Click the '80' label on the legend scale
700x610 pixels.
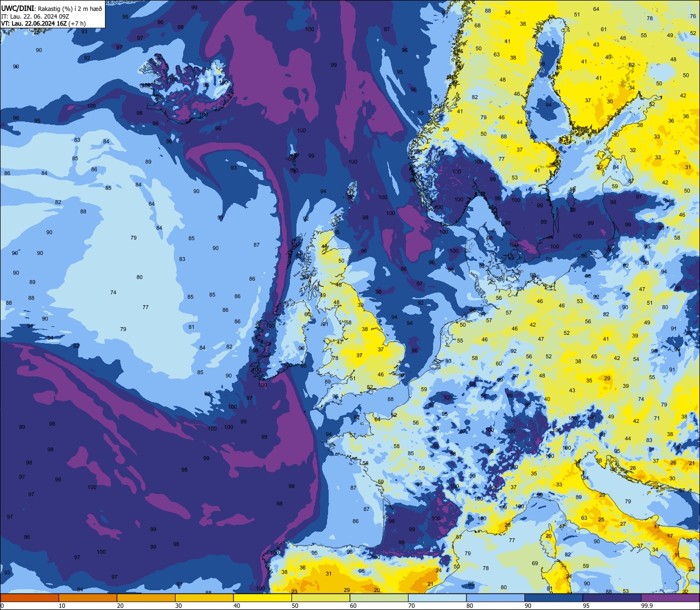point(470,606)
